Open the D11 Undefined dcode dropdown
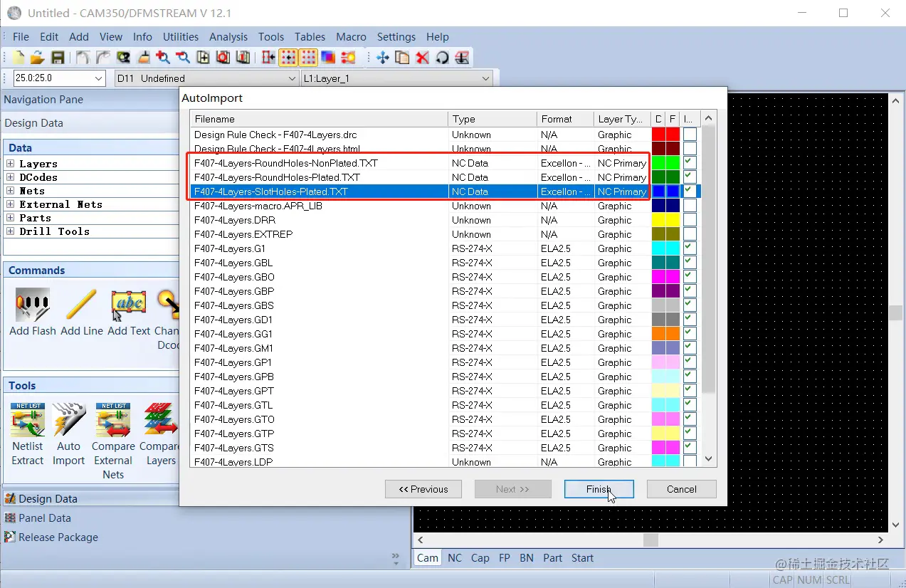The image size is (906, 588). pos(291,78)
